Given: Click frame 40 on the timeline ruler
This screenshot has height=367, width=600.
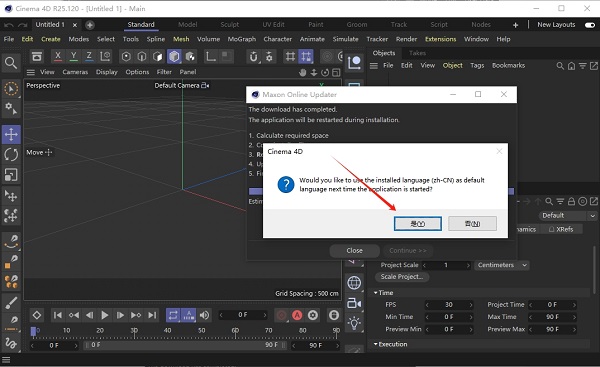Looking at the screenshot, I should (168, 330).
